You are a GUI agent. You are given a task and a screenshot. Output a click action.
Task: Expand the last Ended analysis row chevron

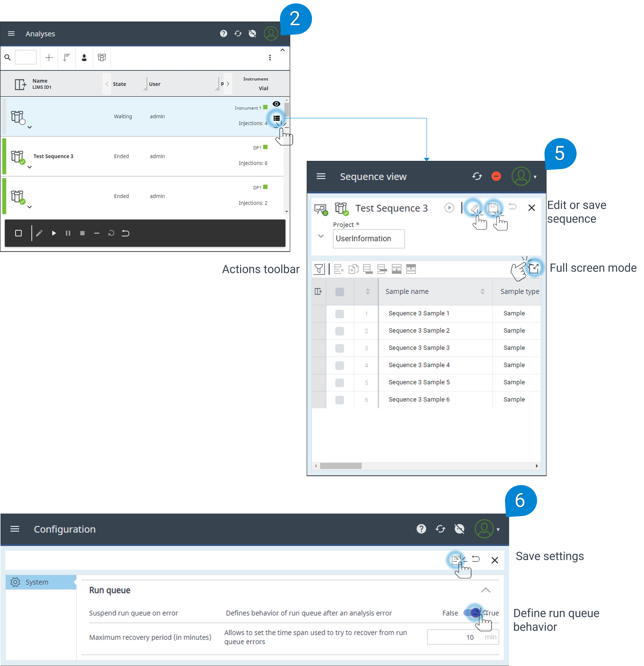point(30,207)
